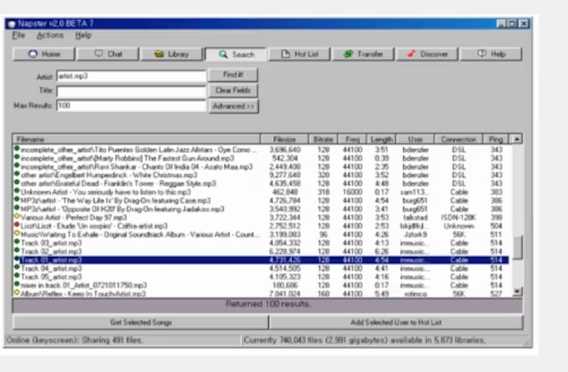The width and height of the screenshot is (568, 372).
Task: Open the Hot List section
Action: [300, 54]
